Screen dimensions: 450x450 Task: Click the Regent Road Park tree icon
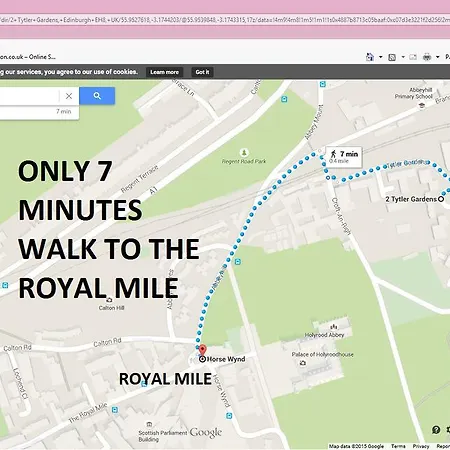(x=244, y=153)
